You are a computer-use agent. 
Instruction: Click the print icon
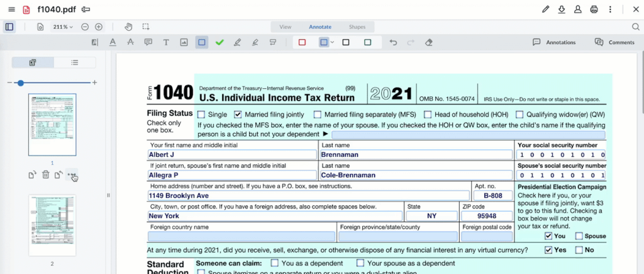(594, 9)
